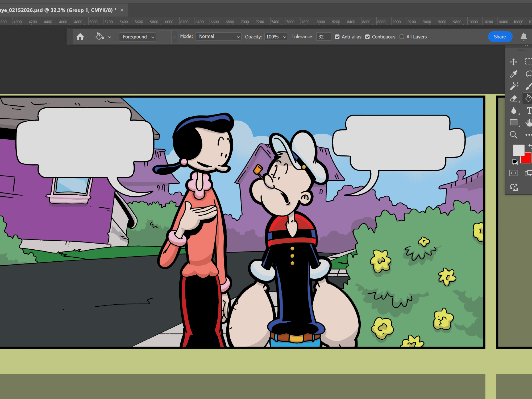The width and height of the screenshot is (532, 399).
Task: Open the Opacity slider dropdown arrow
Action: [x=285, y=37]
